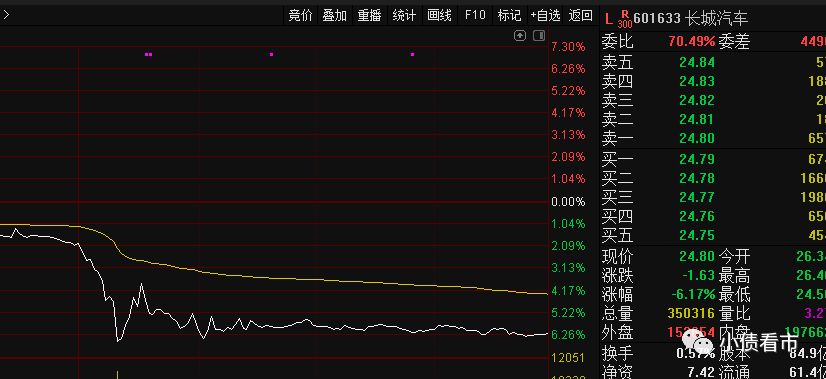Click the 标记 mark button
Viewport: 826px width, 379px height.
pyautogui.click(x=509, y=15)
